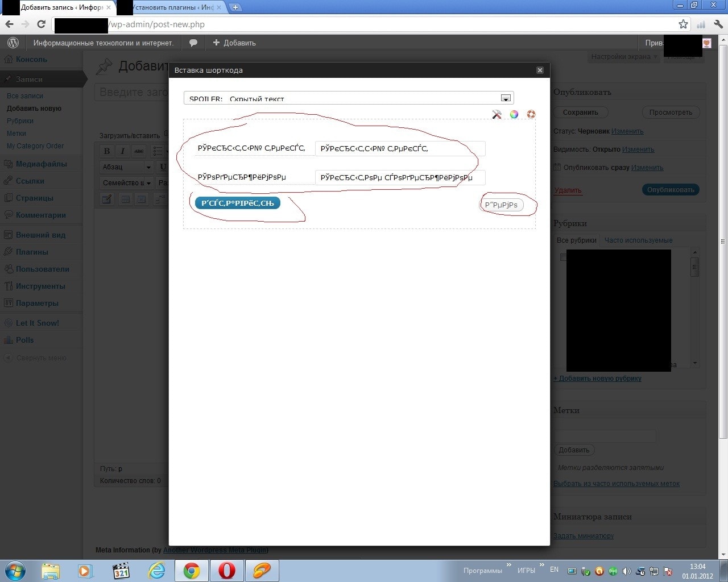The image size is (728, 582).
Task: Toggle bold formatting in editor toolbar
Action: point(106,151)
